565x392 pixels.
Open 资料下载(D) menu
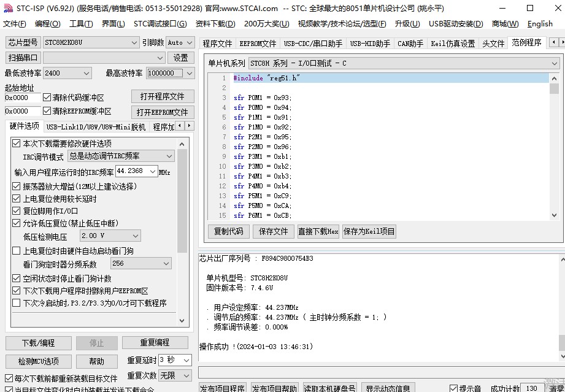point(215,24)
